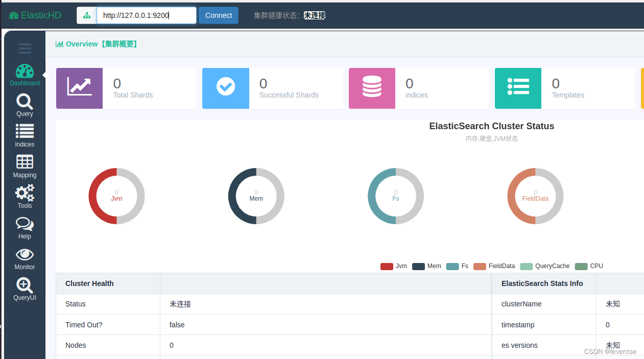Open the Indices view
This screenshot has height=359, width=644.
(25, 136)
